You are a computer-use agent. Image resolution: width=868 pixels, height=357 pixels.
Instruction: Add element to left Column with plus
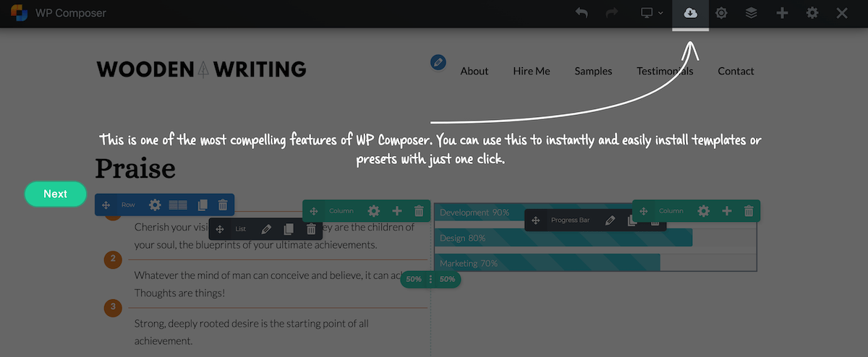[396, 211]
